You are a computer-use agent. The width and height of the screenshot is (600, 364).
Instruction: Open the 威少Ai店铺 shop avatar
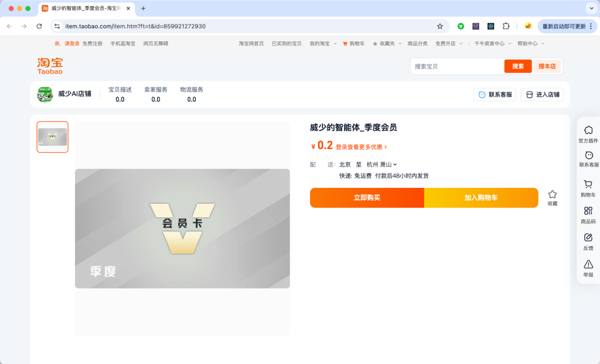45,94
